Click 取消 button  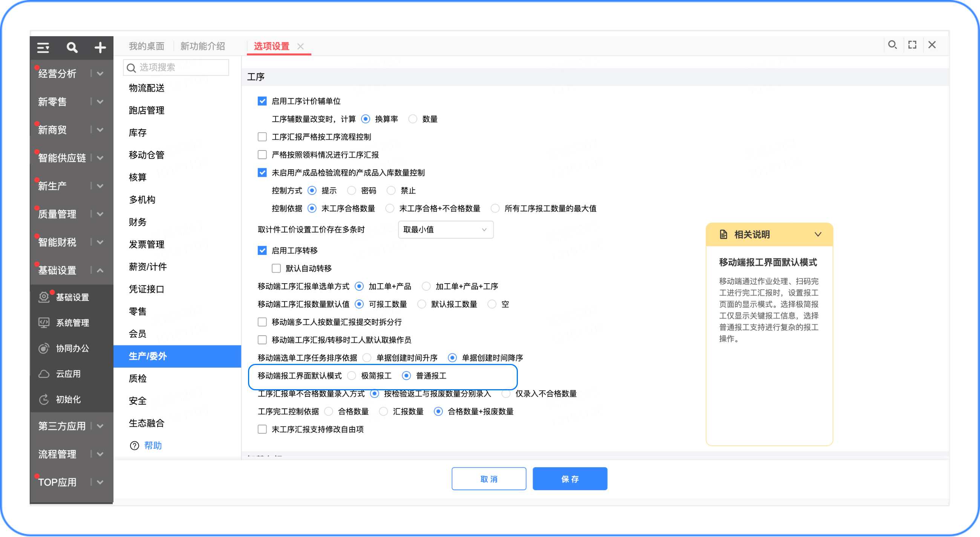click(489, 479)
